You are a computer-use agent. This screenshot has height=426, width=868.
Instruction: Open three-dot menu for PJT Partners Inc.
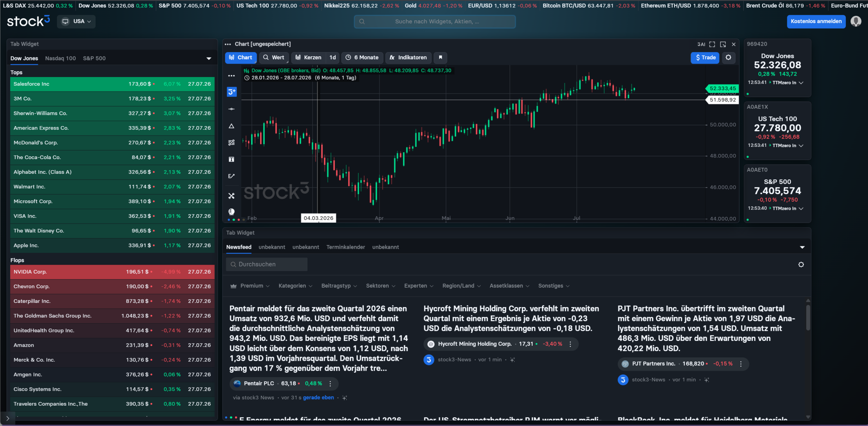click(x=741, y=364)
